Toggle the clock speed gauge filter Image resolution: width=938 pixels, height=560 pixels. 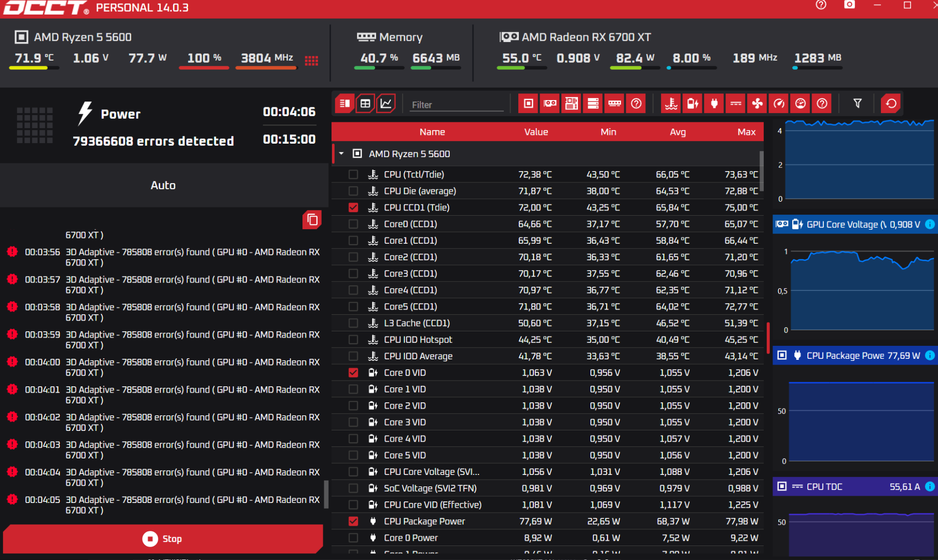[x=779, y=104]
